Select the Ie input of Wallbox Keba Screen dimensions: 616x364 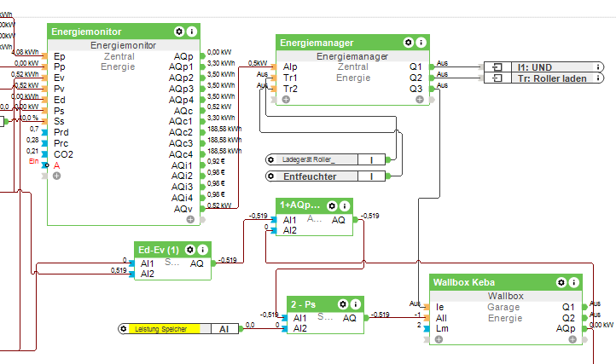tap(439, 307)
